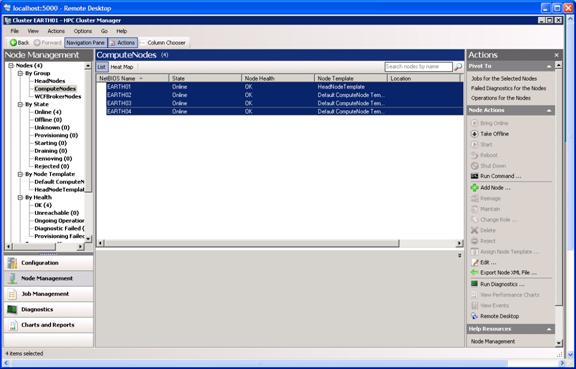Collapse the By Health tree branch
The image size is (576, 369).
[20, 197]
